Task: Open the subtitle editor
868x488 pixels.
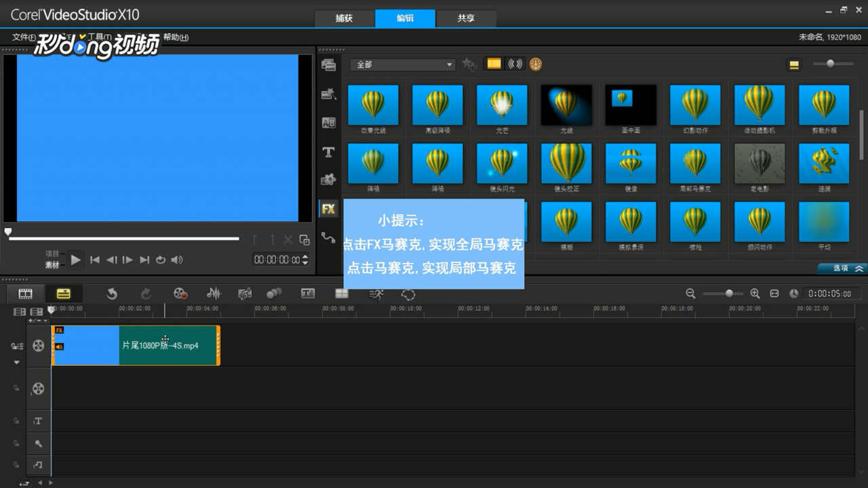Action: (x=308, y=293)
